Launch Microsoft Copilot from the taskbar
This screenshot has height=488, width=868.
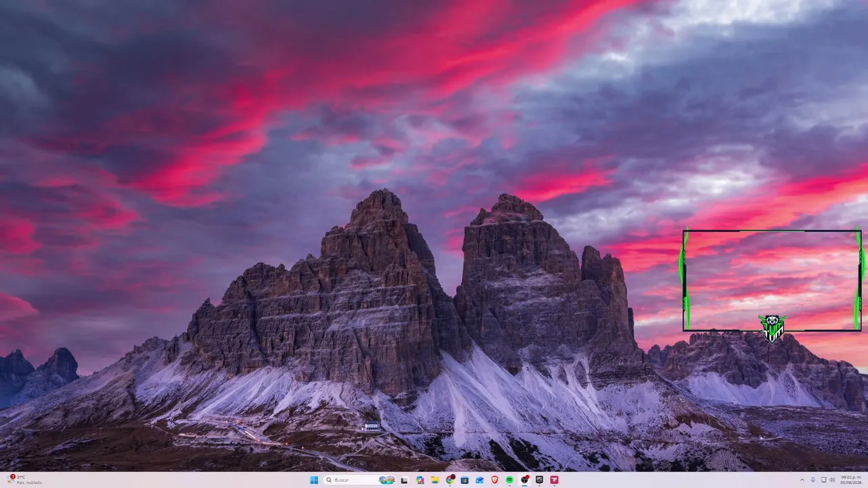pos(420,480)
